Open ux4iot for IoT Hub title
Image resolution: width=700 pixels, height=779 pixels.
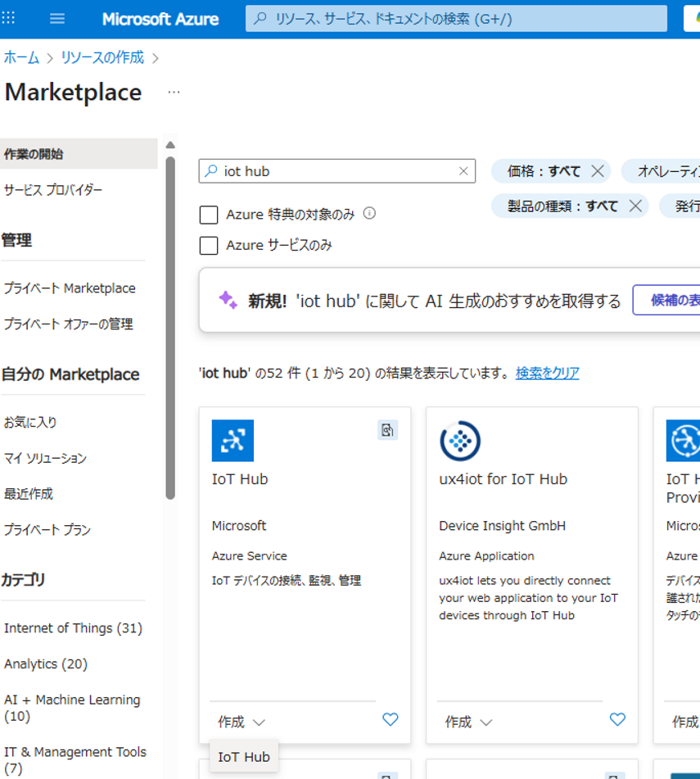pyautogui.click(x=503, y=479)
